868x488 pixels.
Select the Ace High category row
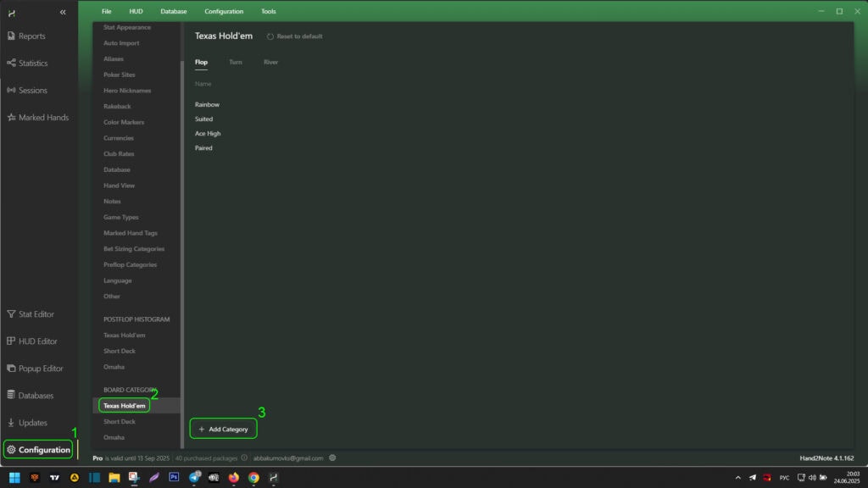(208, 133)
